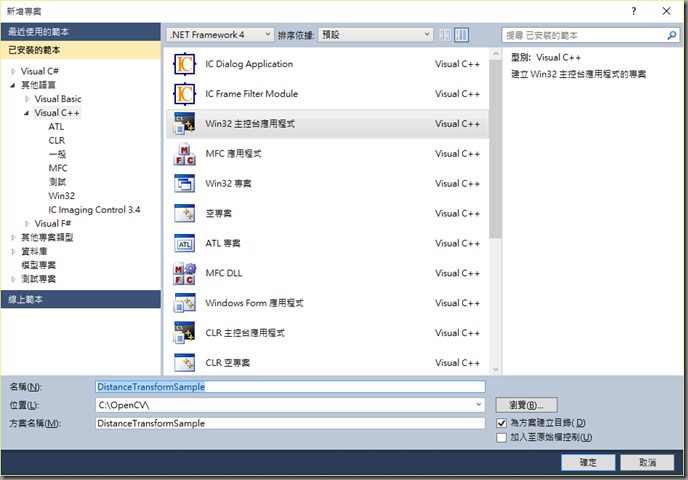Click the 空專案 template icon
Viewport: 688px width, 480px height.
184,213
